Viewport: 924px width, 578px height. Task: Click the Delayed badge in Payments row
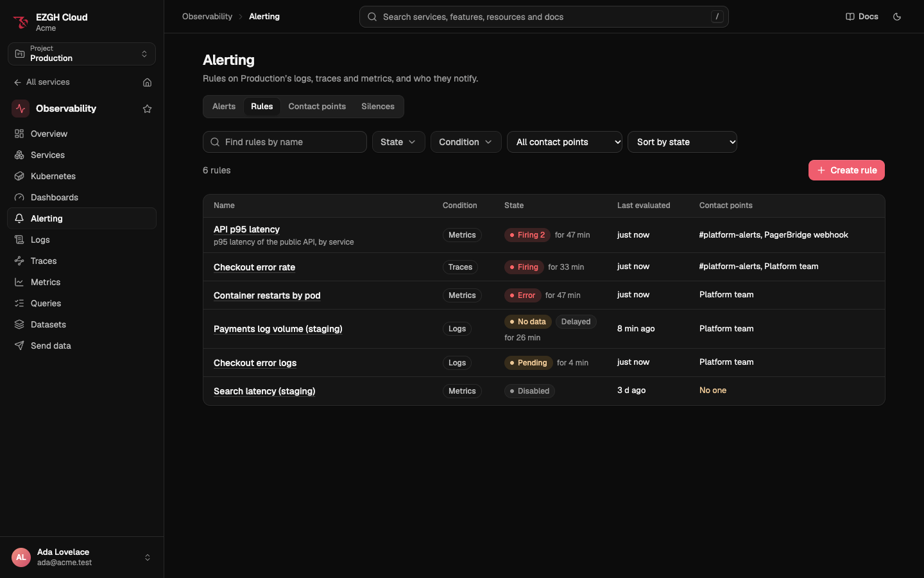576,322
